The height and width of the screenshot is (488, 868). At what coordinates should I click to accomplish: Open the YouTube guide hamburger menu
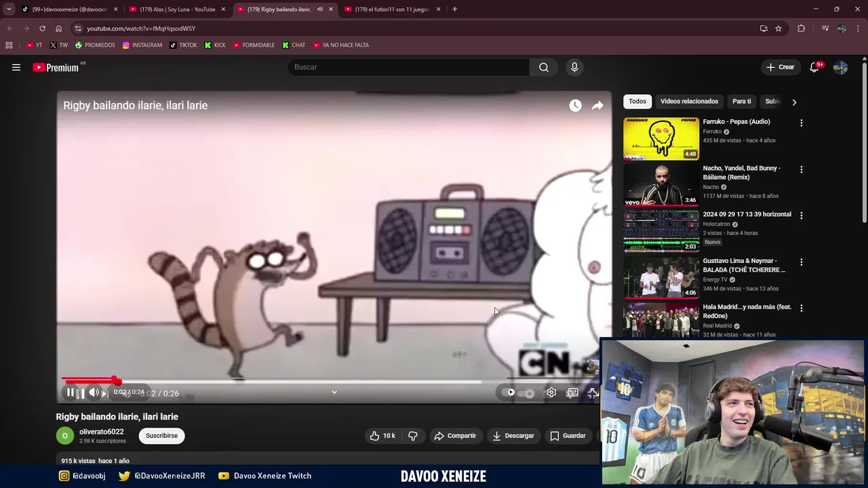pos(16,67)
